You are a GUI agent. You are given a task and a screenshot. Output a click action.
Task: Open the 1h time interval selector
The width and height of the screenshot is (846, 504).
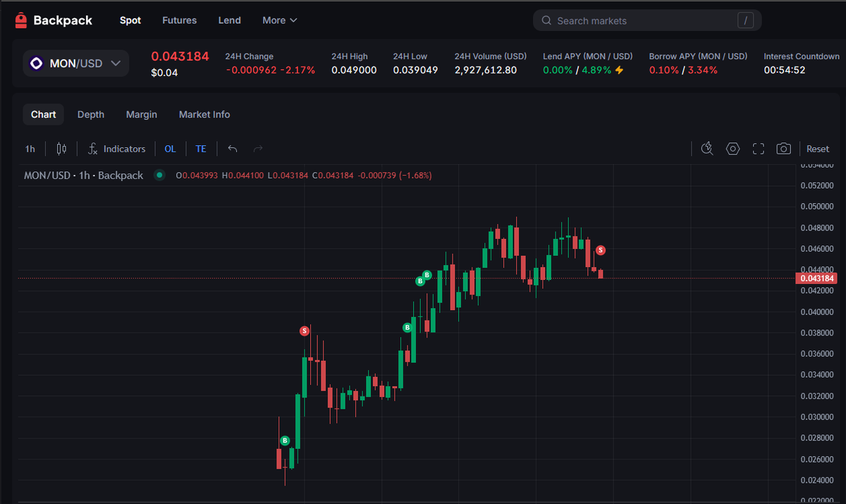30,149
